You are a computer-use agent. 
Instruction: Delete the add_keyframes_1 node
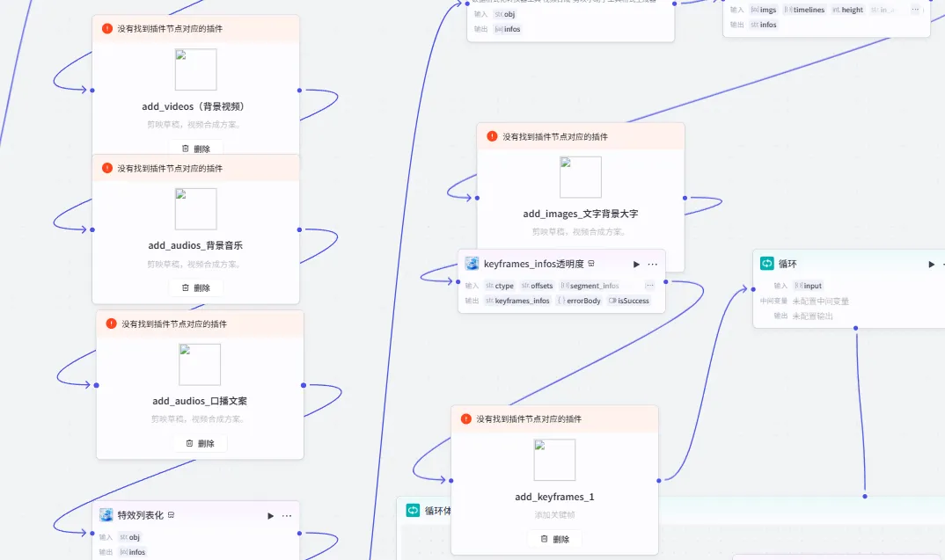555,539
